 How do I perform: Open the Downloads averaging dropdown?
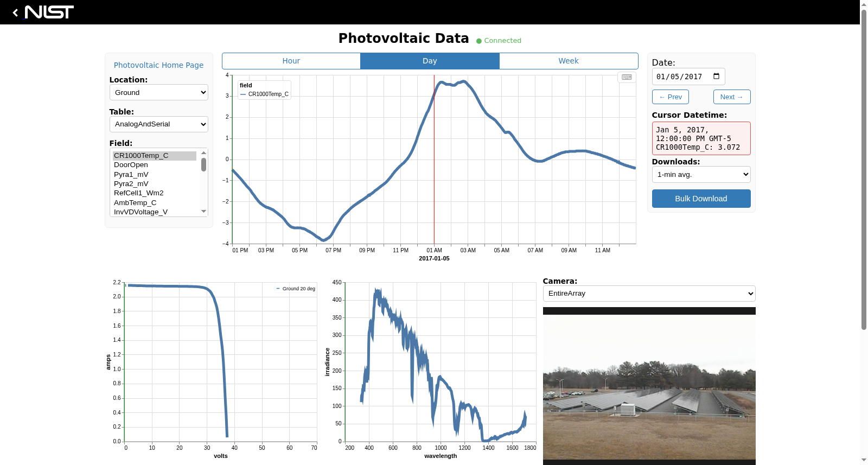[x=701, y=175]
